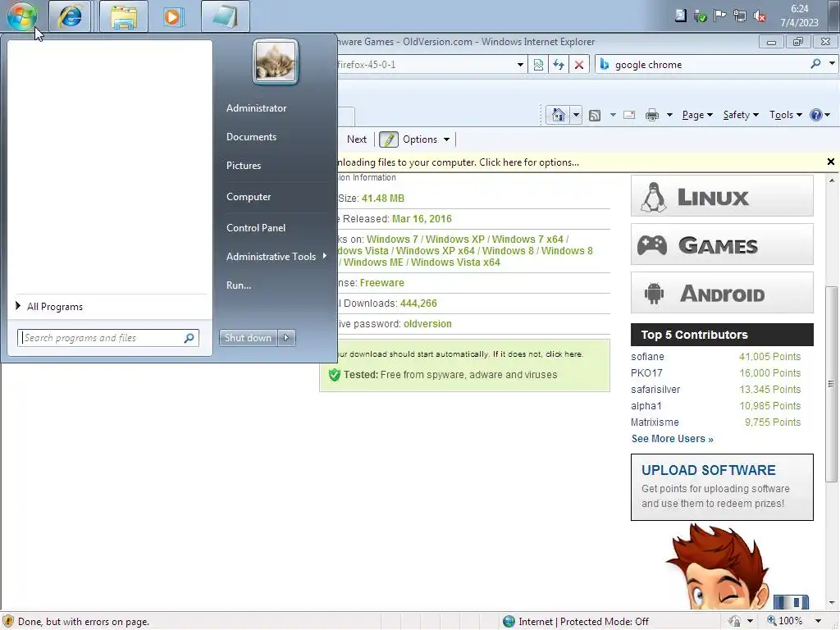The width and height of the screenshot is (840, 630).
Task: Click the Start menu search magnifier icon
Action: pyautogui.click(x=189, y=338)
